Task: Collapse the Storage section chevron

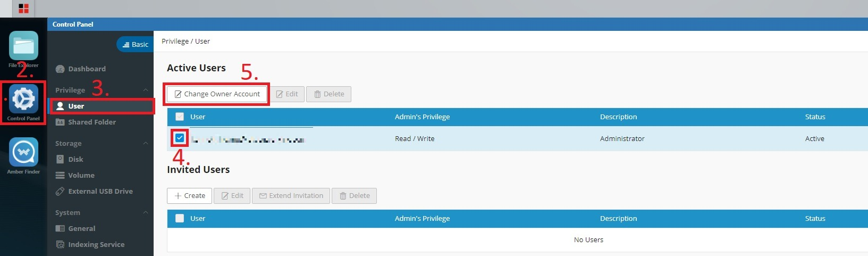Action: click(146, 143)
